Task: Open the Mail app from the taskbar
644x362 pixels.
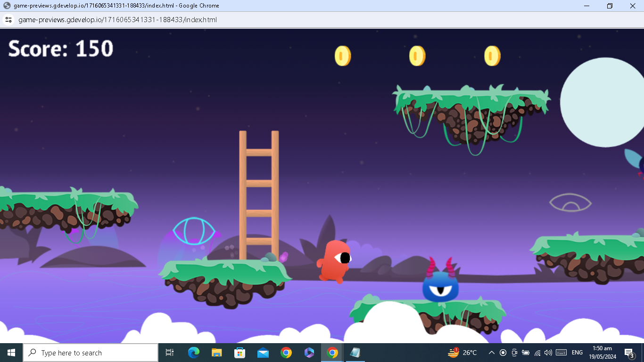Action: click(263, 352)
